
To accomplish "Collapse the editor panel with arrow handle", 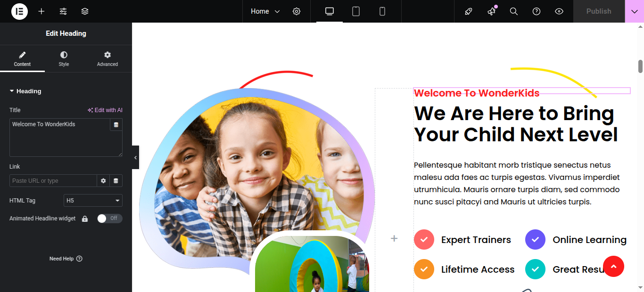I will tap(135, 157).
